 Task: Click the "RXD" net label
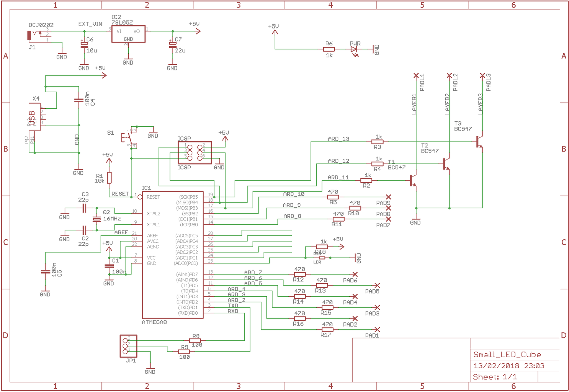tap(233, 311)
